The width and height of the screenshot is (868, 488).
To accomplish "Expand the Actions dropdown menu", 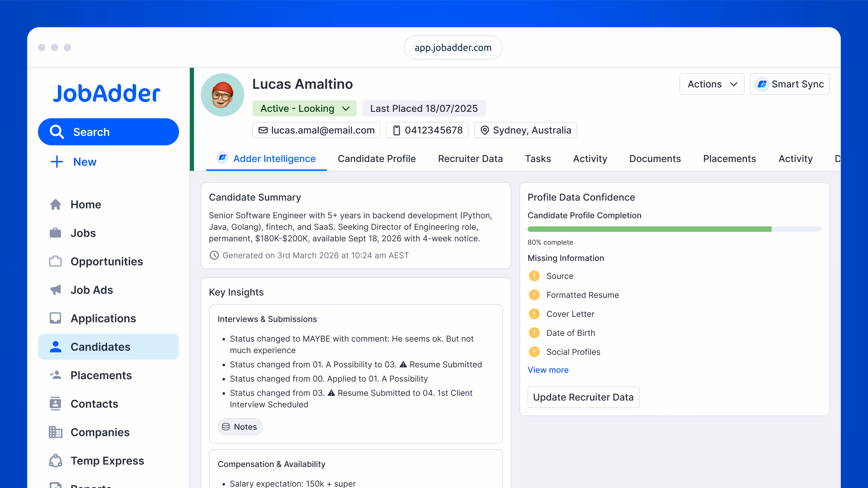I will 712,84.
